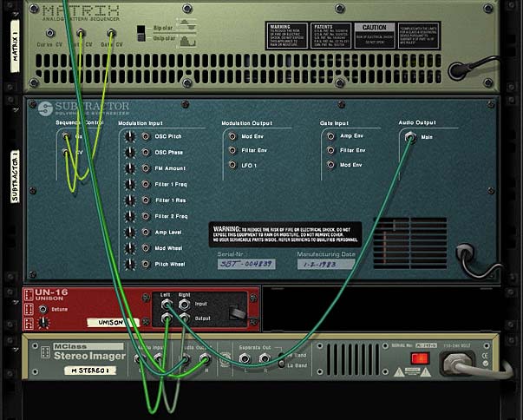
Task: Click the MClass Stereo Imager title
Action: pos(89,352)
